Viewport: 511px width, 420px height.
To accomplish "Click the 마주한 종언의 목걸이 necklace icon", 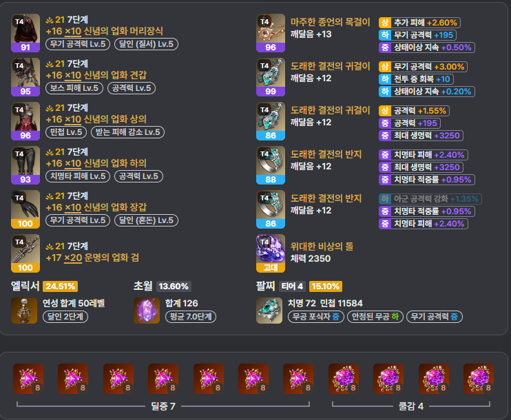I will (271, 33).
